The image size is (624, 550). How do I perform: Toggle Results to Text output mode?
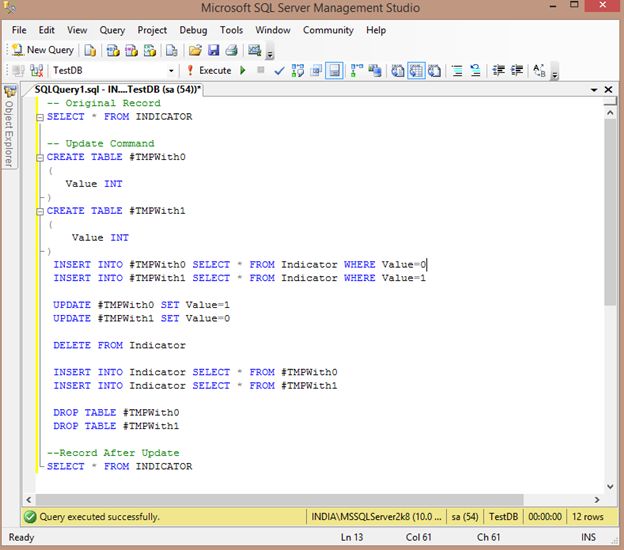pyautogui.click(x=397, y=71)
